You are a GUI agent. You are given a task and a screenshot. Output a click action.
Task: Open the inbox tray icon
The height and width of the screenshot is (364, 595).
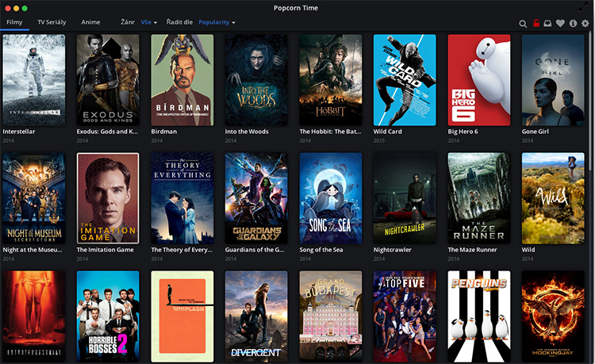[548, 23]
